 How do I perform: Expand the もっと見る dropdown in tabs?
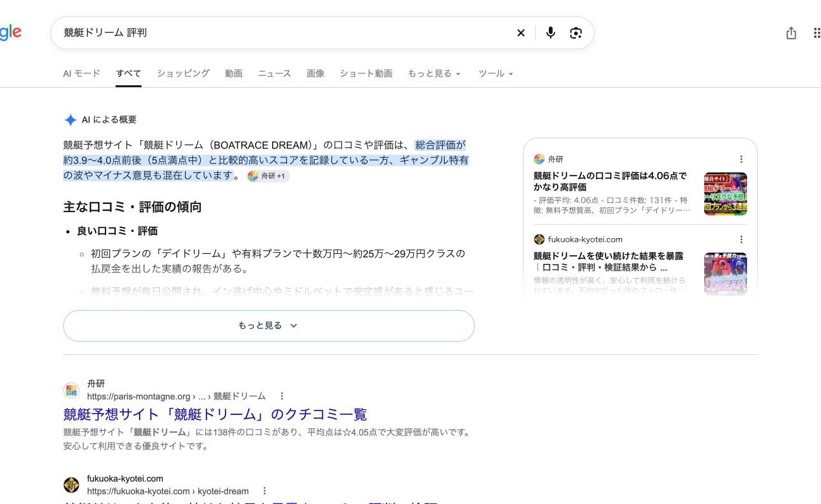[x=434, y=73]
